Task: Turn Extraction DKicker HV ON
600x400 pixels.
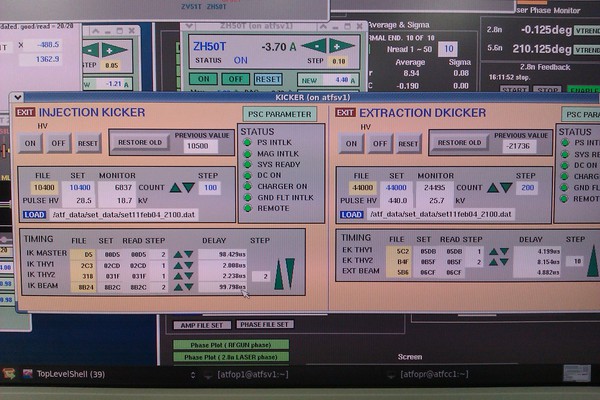Action: (x=351, y=144)
